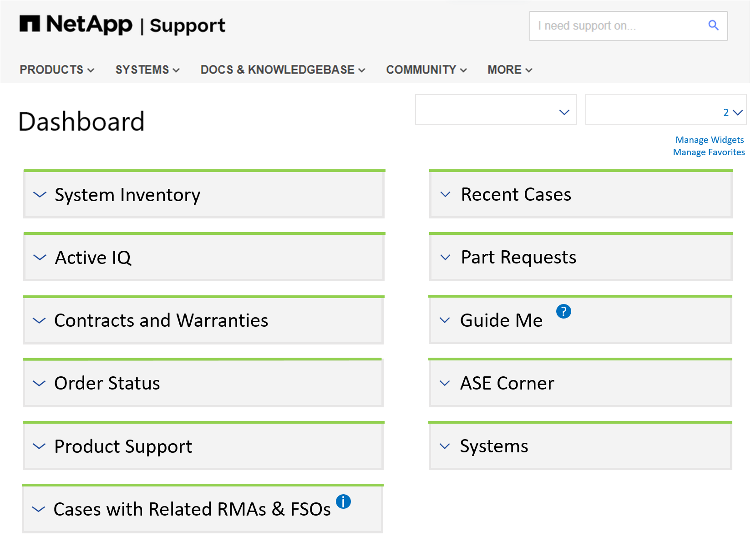Expand the Contracts and Warranties widget

(40, 320)
